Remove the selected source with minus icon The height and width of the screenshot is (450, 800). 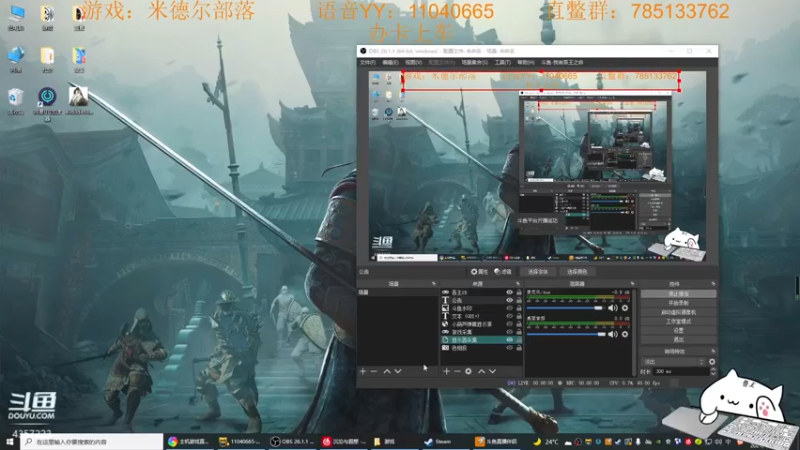click(457, 371)
